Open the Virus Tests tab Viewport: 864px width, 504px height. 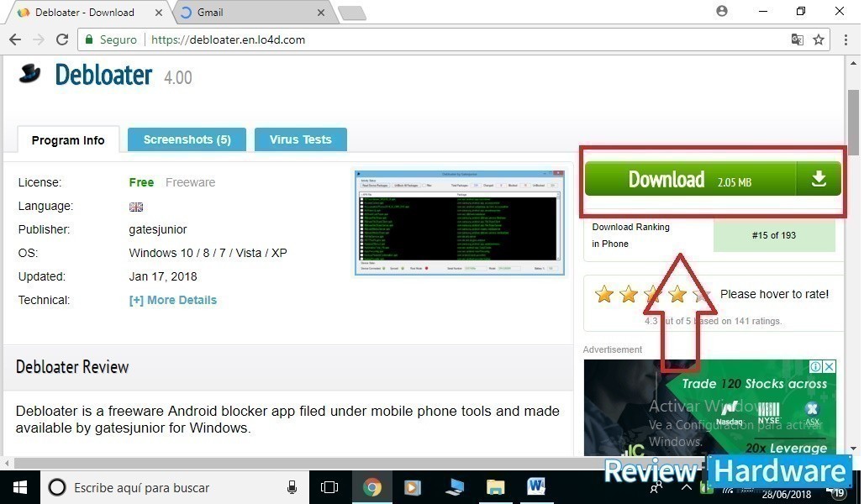(x=301, y=139)
